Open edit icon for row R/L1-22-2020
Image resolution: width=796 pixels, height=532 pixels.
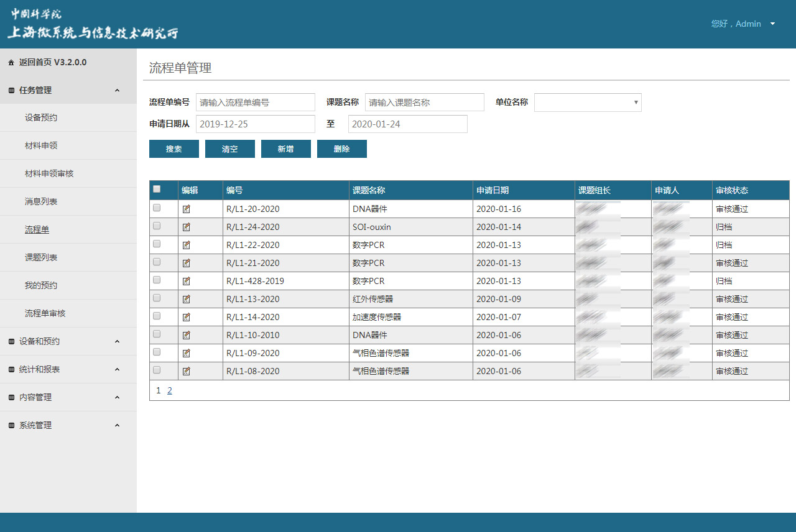[187, 245]
